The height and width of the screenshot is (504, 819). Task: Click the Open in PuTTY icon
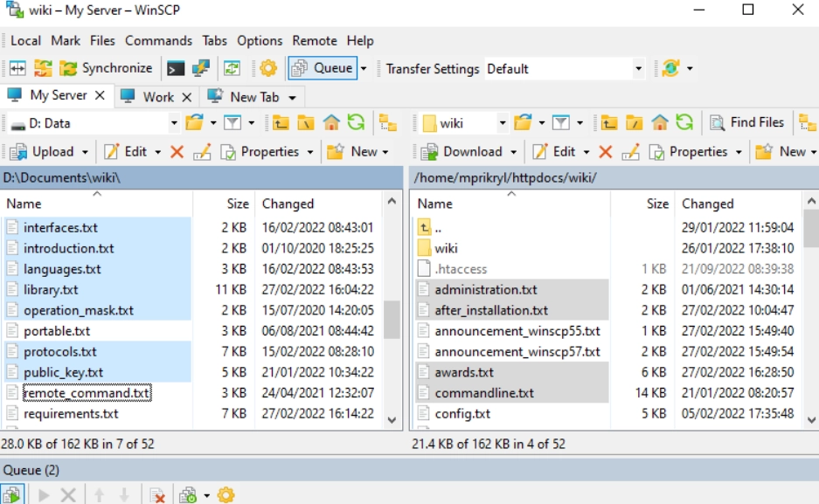tap(200, 68)
